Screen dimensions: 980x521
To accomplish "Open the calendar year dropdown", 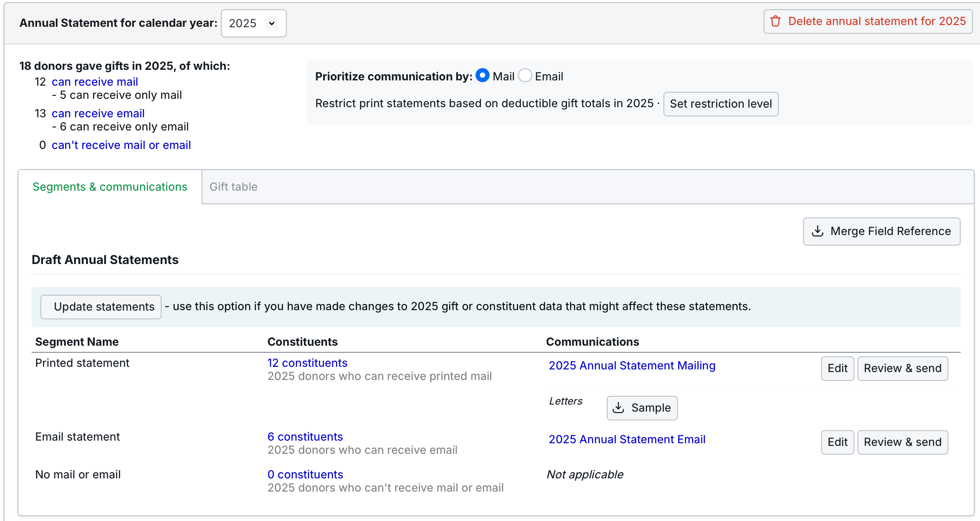I will pos(253,23).
